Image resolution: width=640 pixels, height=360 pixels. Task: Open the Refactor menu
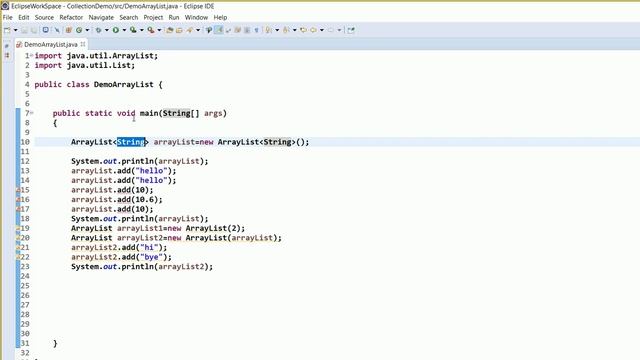pos(71,18)
